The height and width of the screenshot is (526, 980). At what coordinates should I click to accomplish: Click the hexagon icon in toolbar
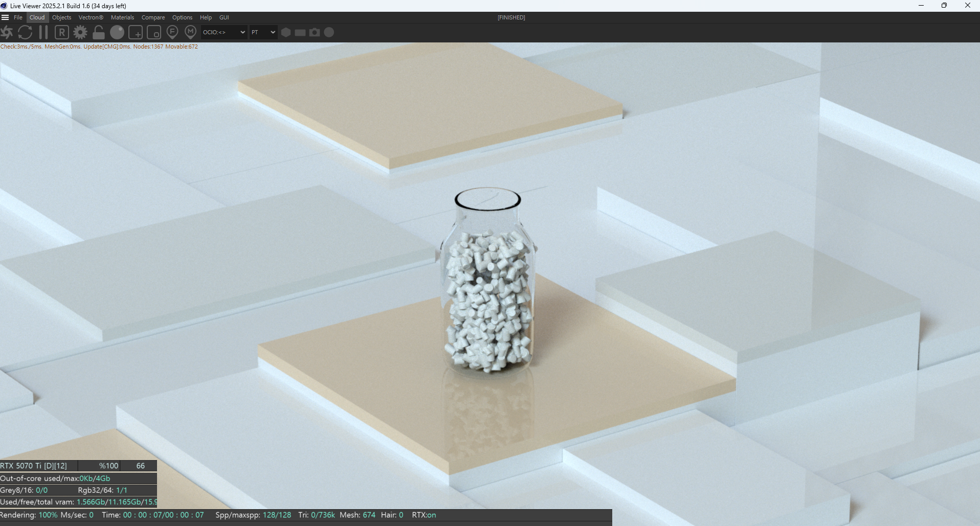tap(286, 32)
